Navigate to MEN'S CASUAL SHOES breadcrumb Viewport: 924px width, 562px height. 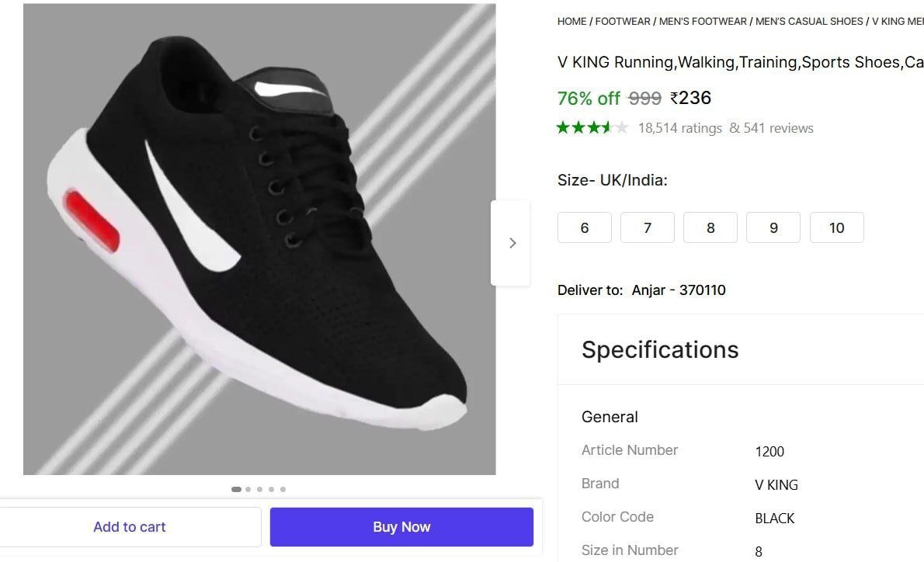tap(809, 22)
